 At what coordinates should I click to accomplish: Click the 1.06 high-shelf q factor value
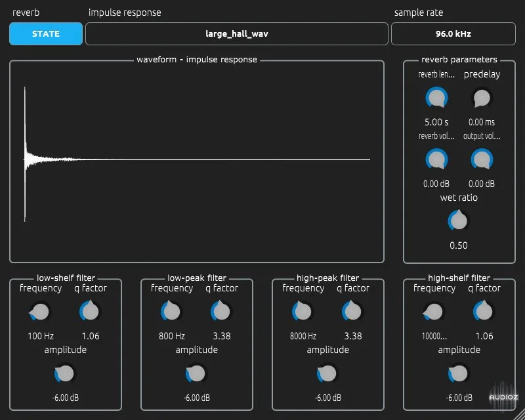tap(484, 336)
